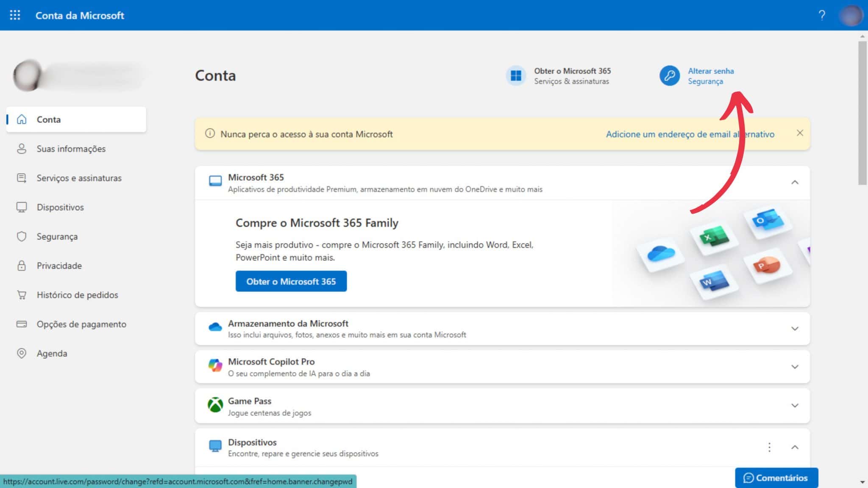Select Histórico de pedidos menu item

(x=76, y=295)
